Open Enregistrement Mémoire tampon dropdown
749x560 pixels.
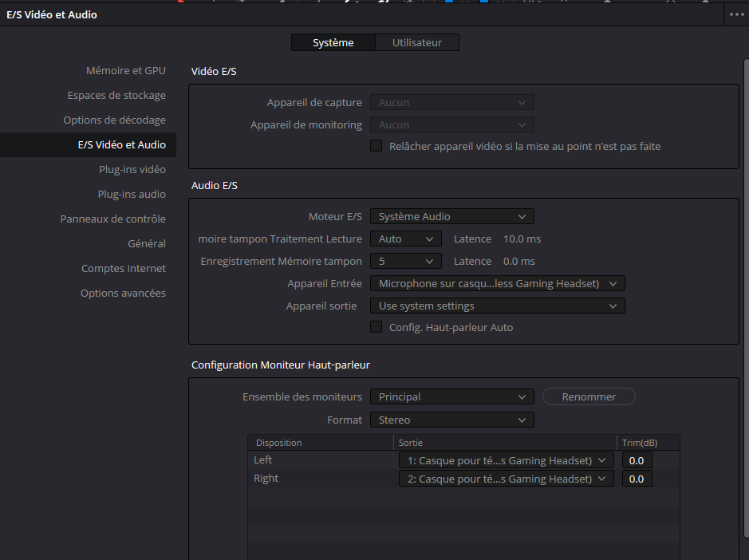tap(405, 261)
